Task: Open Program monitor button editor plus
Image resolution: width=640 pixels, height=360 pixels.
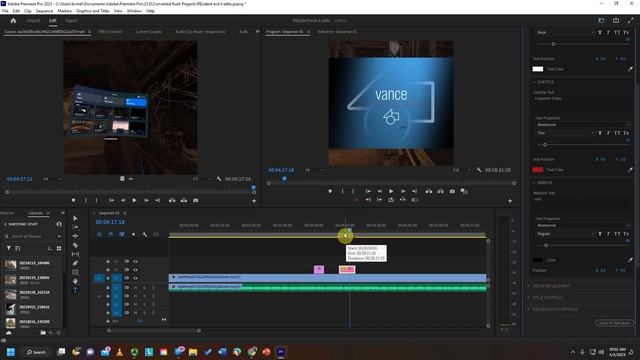Action: coord(510,200)
